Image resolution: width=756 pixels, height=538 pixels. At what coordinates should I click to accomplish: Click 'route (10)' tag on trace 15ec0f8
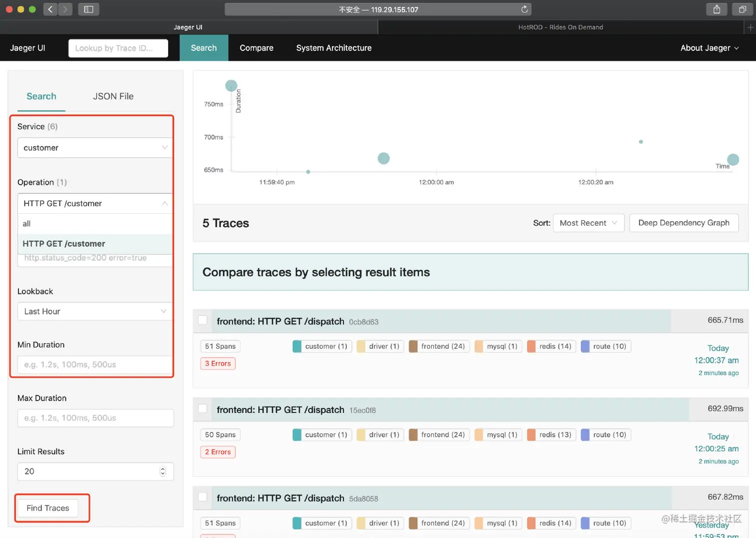tap(606, 435)
